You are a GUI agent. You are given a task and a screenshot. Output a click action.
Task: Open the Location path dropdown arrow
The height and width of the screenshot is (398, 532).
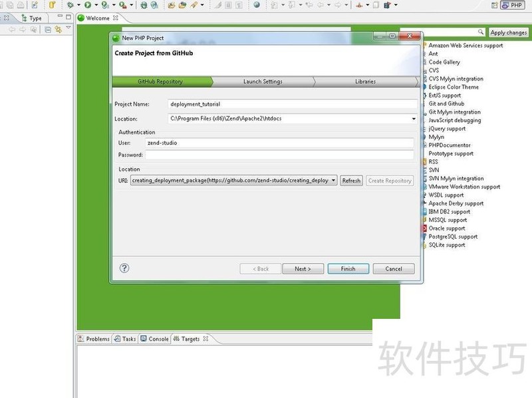414,119
